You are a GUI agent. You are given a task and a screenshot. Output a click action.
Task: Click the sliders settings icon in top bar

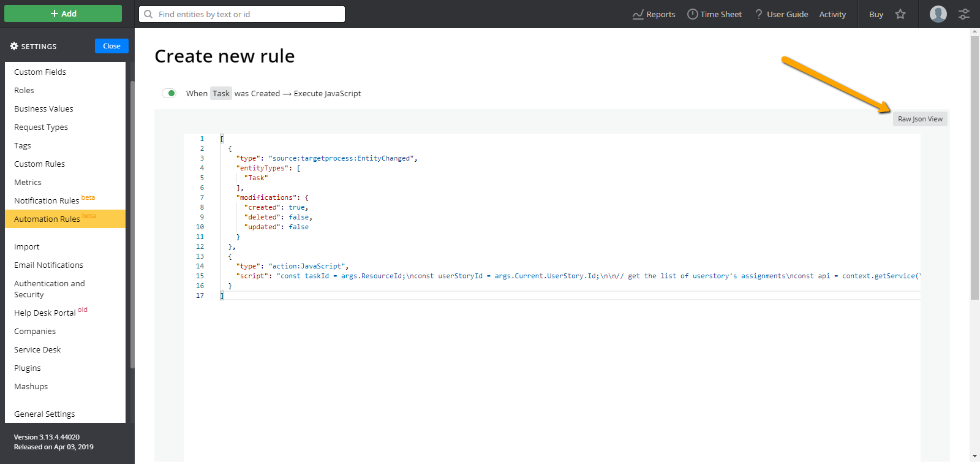964,14
